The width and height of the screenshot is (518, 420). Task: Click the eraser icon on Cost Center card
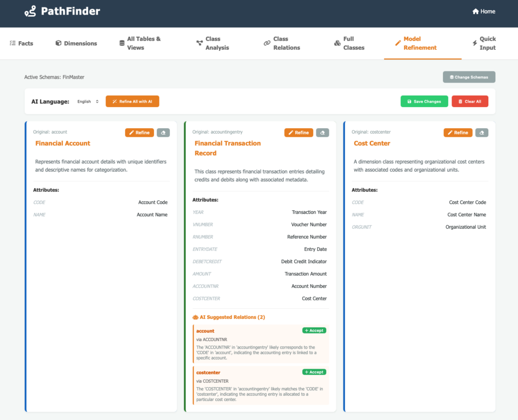(481, 133)
